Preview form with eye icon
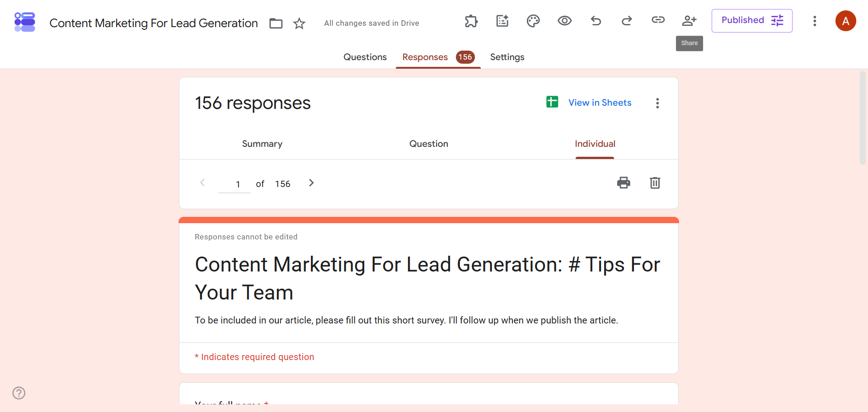The width and height of the screenshot is (868, 412). pos(564,21)
